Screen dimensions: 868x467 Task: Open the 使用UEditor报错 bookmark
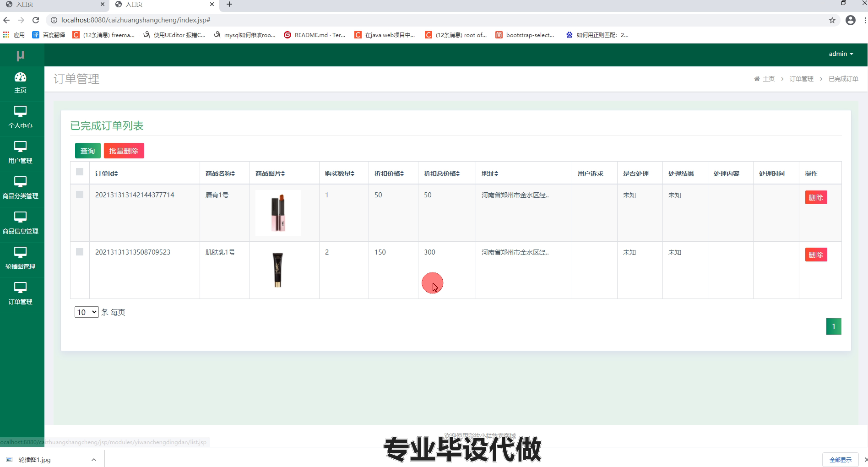point(174,35)
